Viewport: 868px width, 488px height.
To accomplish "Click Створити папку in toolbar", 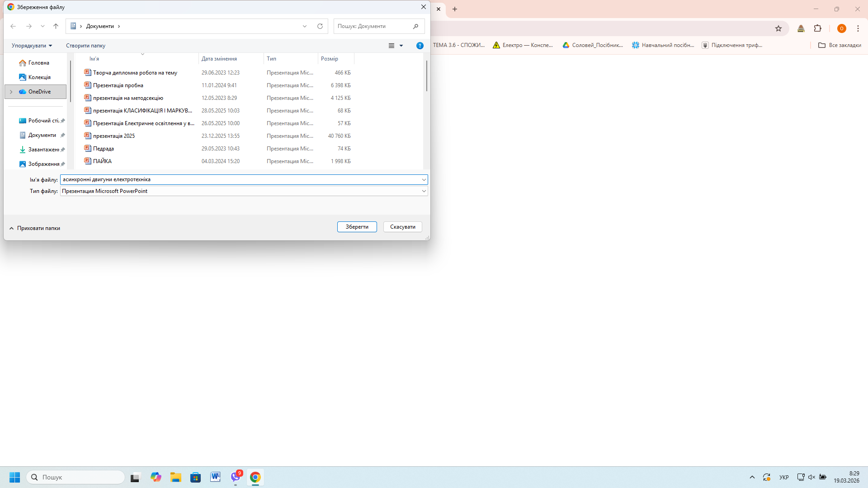I will pos(85,46).
